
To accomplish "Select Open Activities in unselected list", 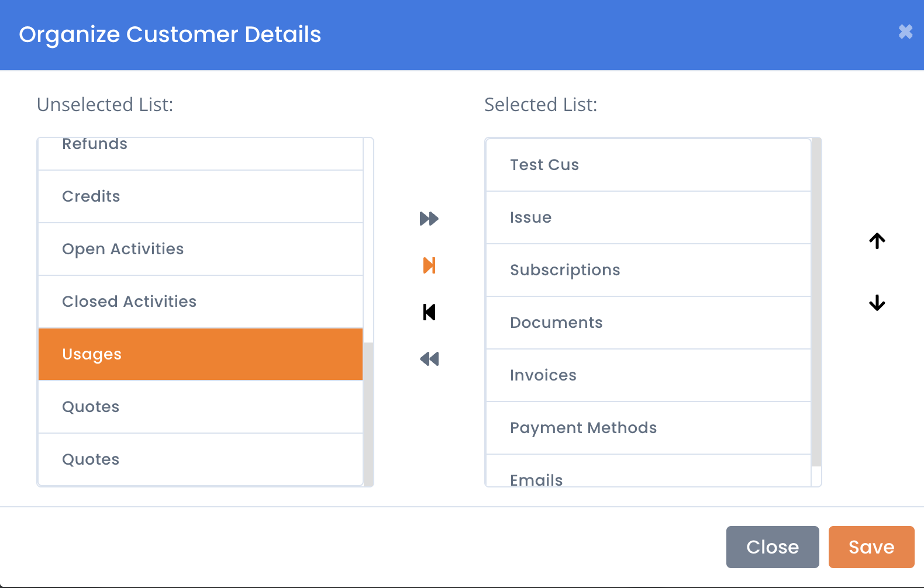I will tap(201, 249).
